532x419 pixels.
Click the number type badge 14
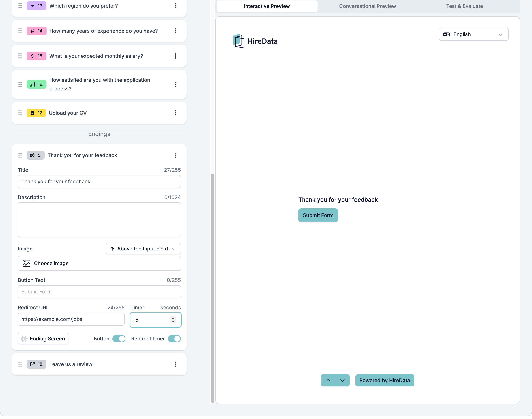[x=37, y=31]
